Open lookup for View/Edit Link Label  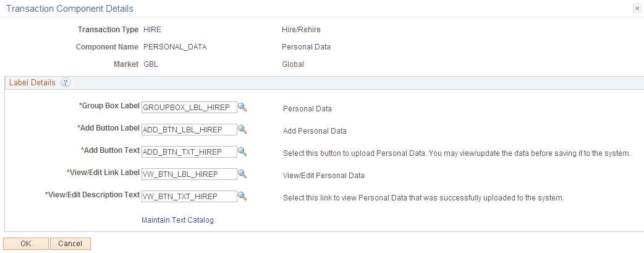(242, 174)
